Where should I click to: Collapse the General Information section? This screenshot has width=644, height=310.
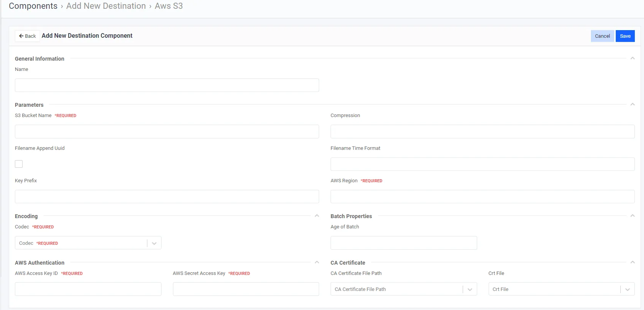click(x=633, y=58)
